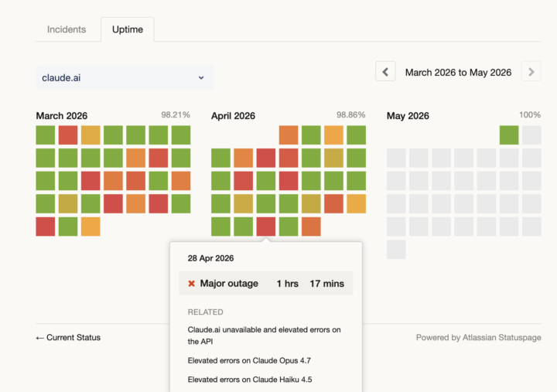
Task: Click the 'March 2026' month heading
Action: coord(61,116)
